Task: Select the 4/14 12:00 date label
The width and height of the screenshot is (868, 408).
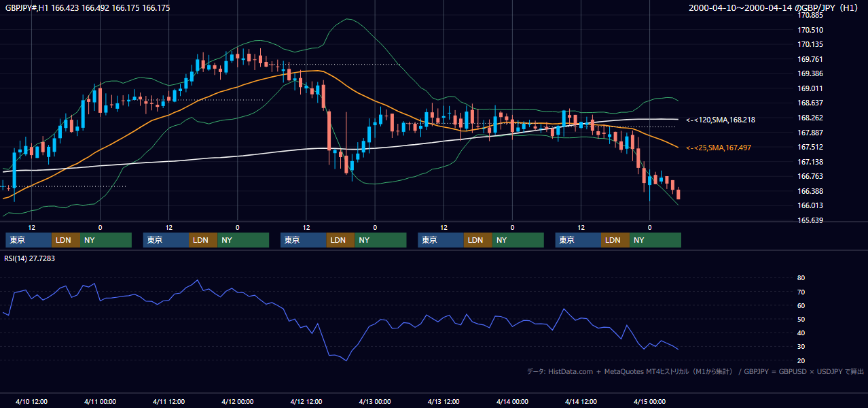Action: [x=581, y=401]
